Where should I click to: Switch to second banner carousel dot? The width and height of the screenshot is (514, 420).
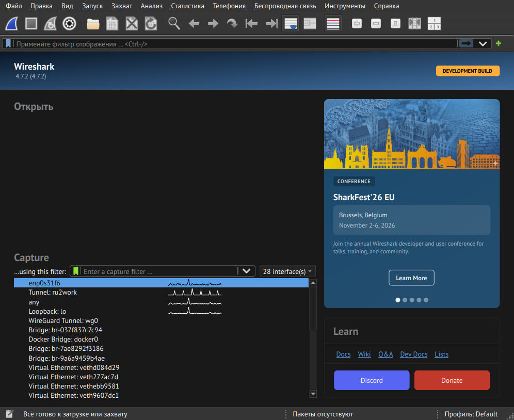pos(405,300)
